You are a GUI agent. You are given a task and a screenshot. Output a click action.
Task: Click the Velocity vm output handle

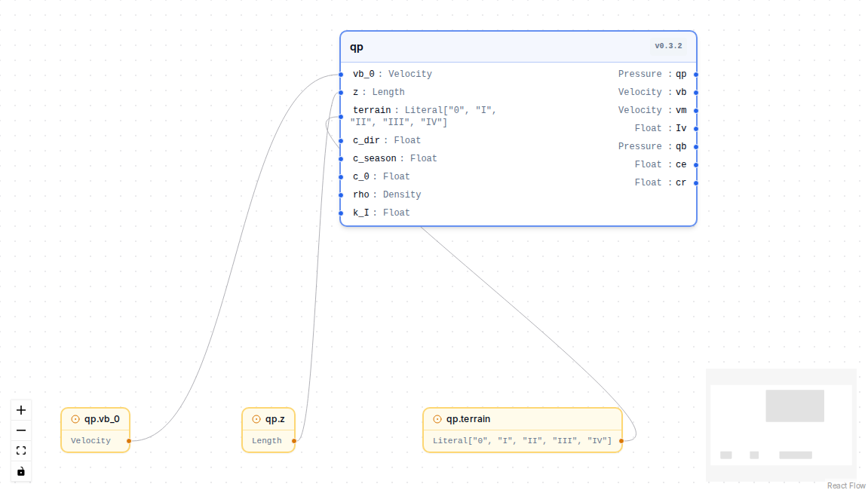tap(696, 111)
